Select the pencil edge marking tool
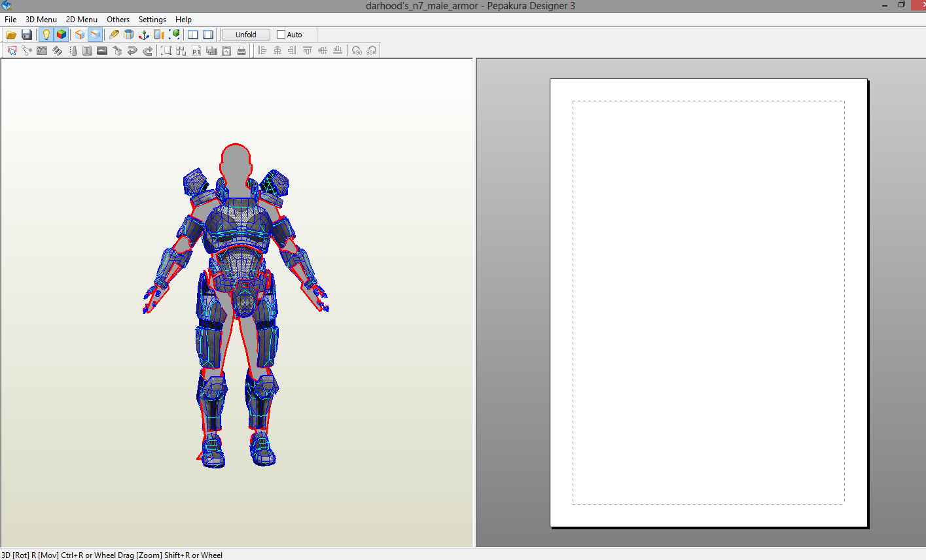Image resolution: width=926 pixels, height=560 pixels. click(114, 35)
